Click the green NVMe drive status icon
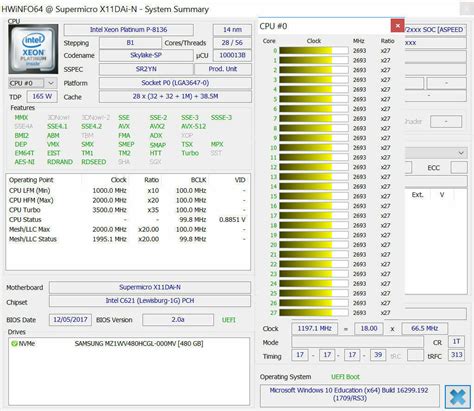This screenshot has width=474, height=411. (x=14, y=343)
